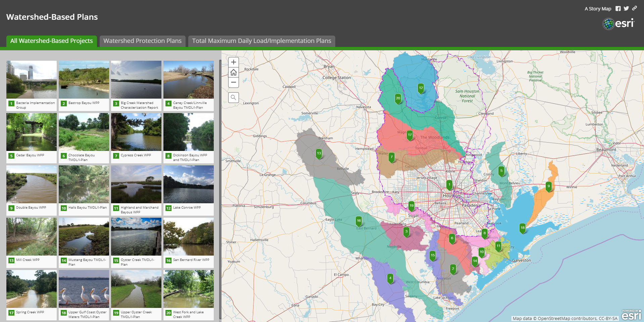Select map marker 14 Mustang Bayou
Image resolution: width=644 pixels, height=322 pixels.
coord(475,261)
